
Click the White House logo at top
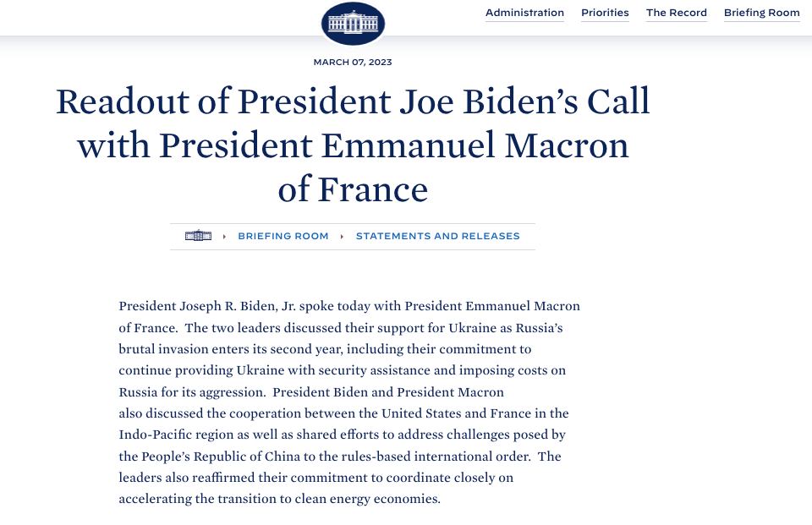click(353, 23)
